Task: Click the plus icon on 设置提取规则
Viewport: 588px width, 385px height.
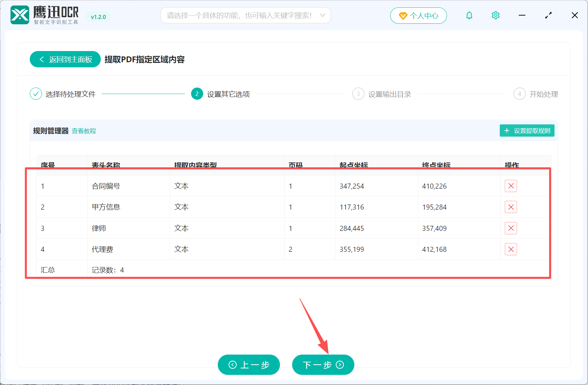Action: coord(507,130)
